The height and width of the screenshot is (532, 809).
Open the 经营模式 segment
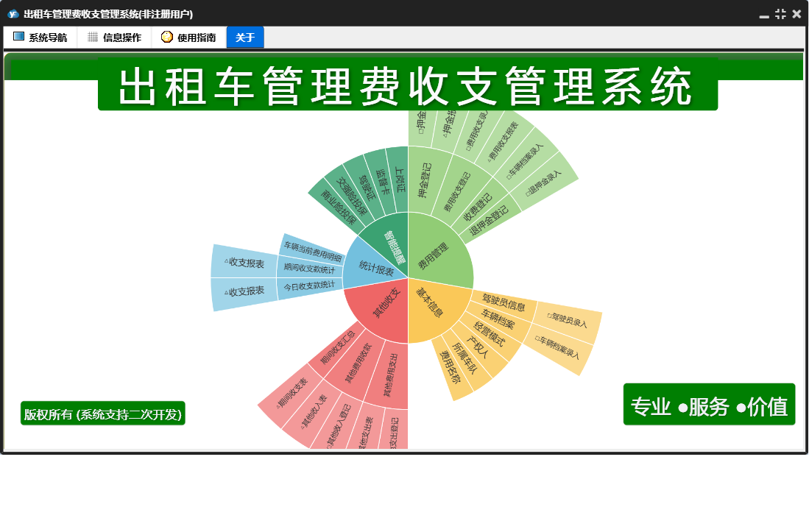tap(490, 333)
